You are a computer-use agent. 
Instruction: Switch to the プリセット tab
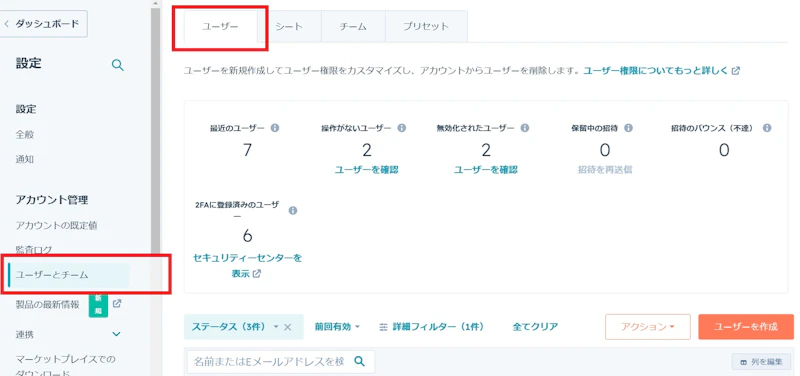pos(426,27)
